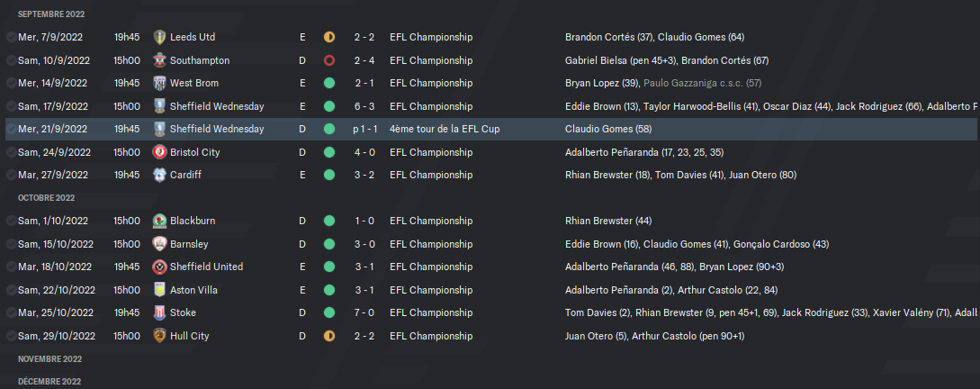Open the 6 - 3 Sheffield Wednesday result
Viewport: 980px width, 389px height.
pyautogui.click(x=364, y=106)
